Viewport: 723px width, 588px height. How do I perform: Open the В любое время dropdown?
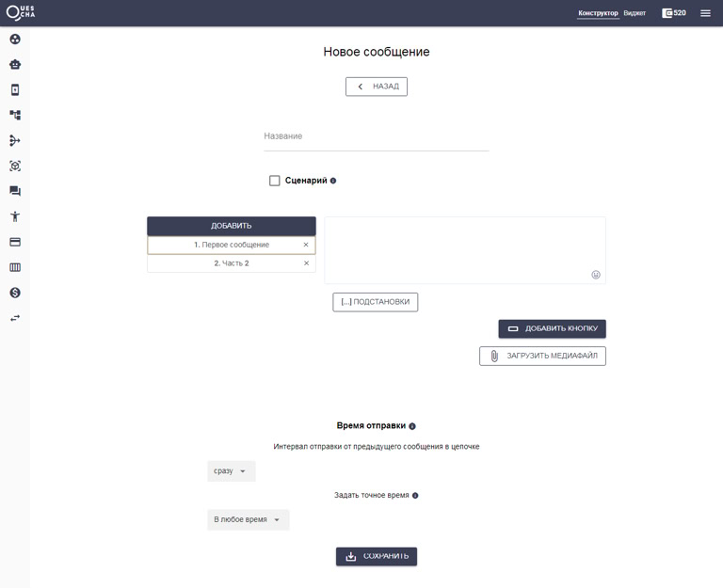coord(248,519)
